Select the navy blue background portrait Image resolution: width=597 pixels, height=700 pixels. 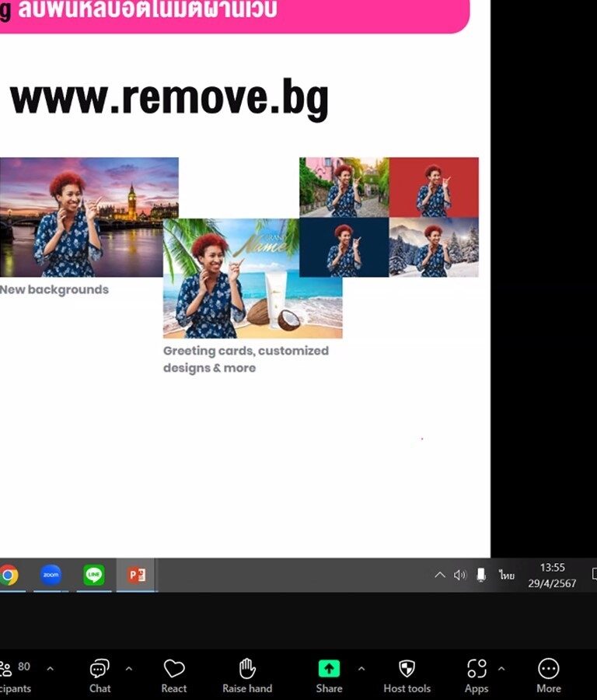click(344, 247)
